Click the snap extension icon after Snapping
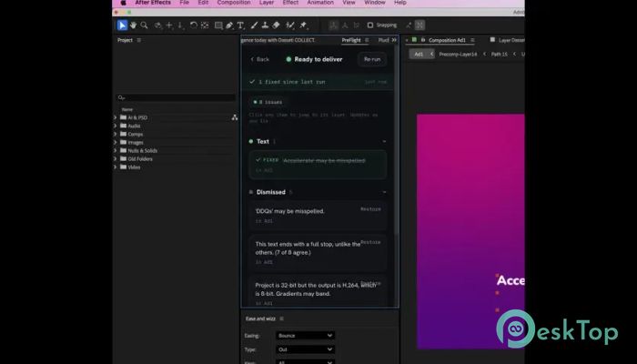The image size is (637, 364). point(409,25)
